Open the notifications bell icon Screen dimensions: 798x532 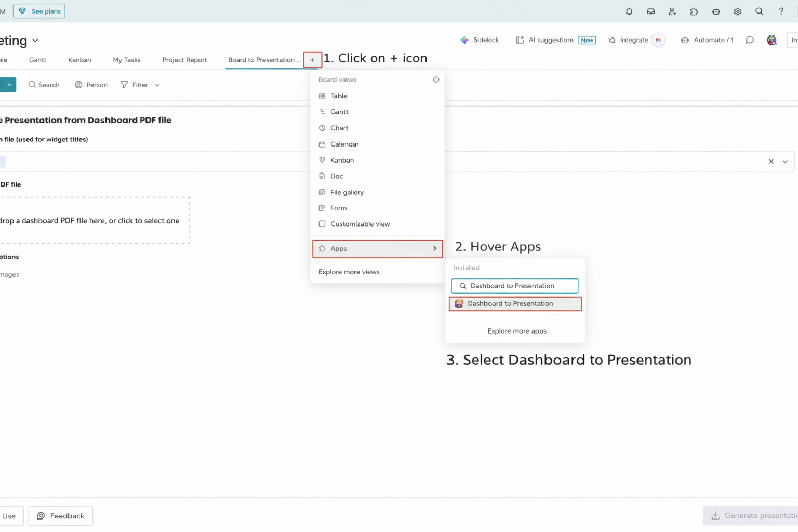629,11
